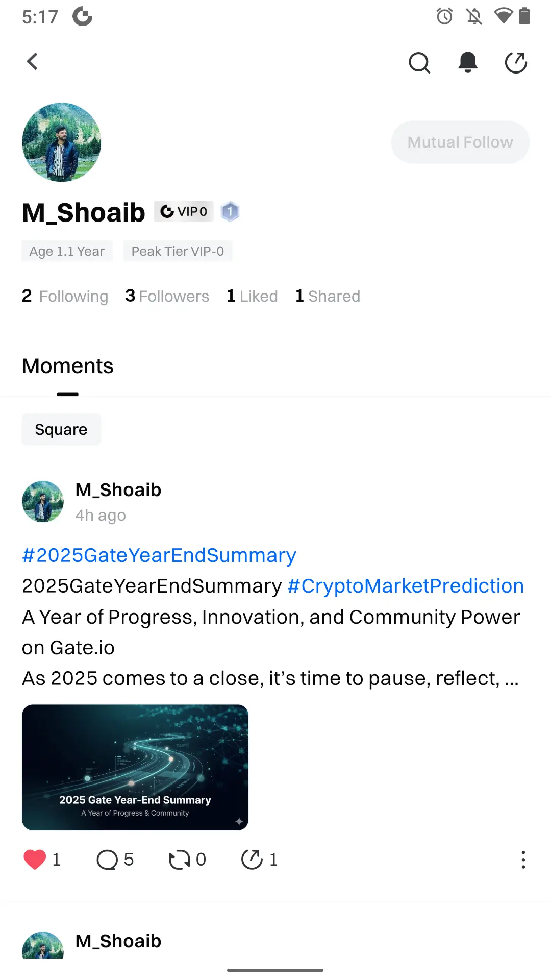
Task: Open notifications bell icon
Action: pyautogui.click(x=467, y=62)
